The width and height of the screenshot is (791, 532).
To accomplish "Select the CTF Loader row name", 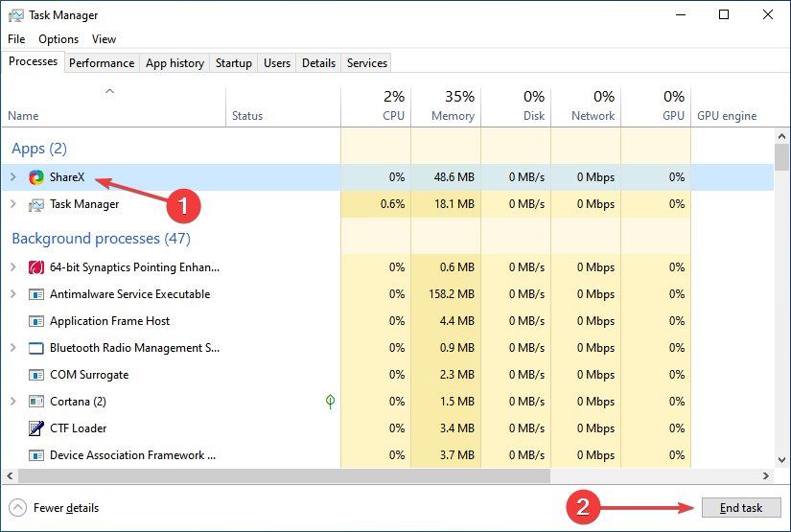I will (x=79, y=428).
